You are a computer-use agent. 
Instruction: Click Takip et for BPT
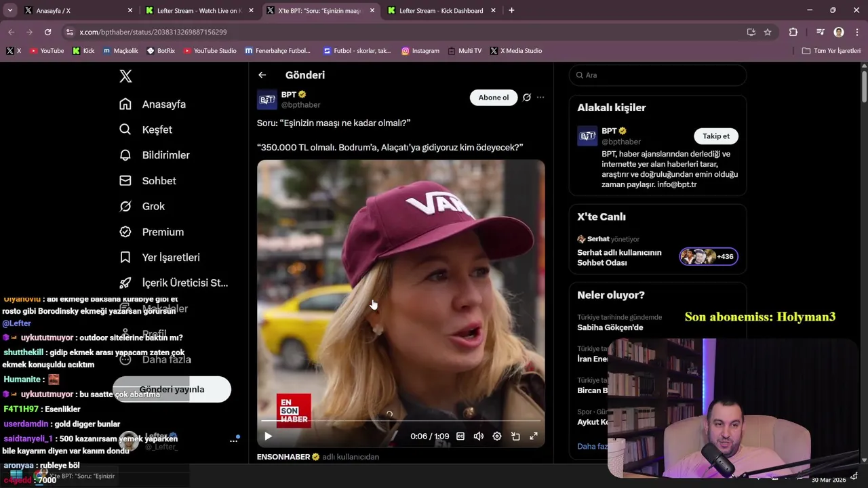(716, 136)
